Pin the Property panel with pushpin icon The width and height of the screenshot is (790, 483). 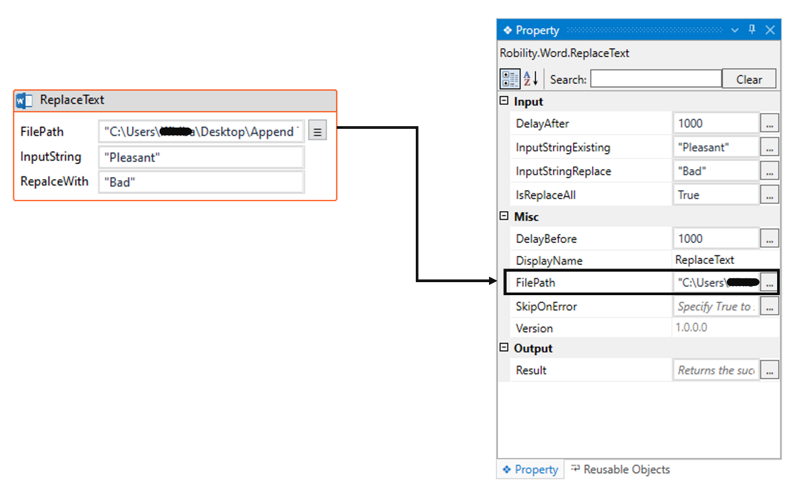(752, 31)
